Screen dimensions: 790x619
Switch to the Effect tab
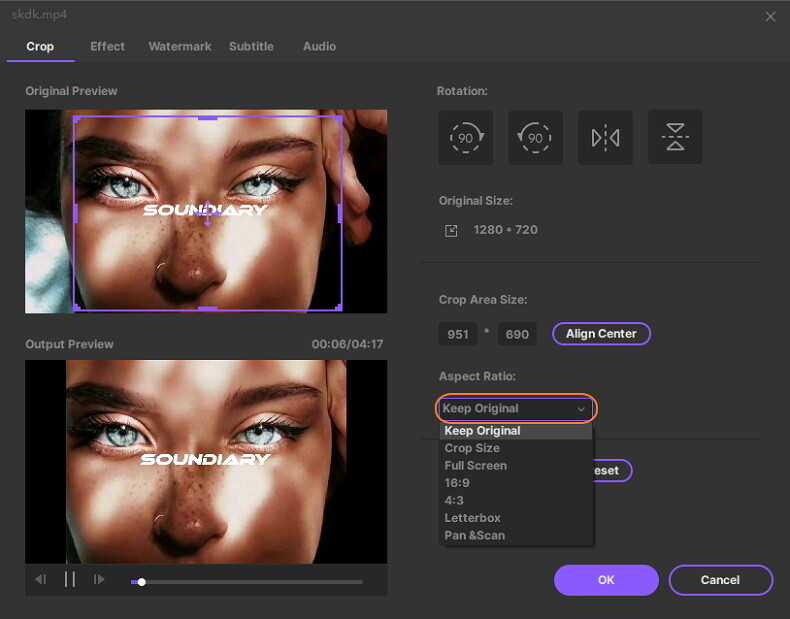coord(107,46)
